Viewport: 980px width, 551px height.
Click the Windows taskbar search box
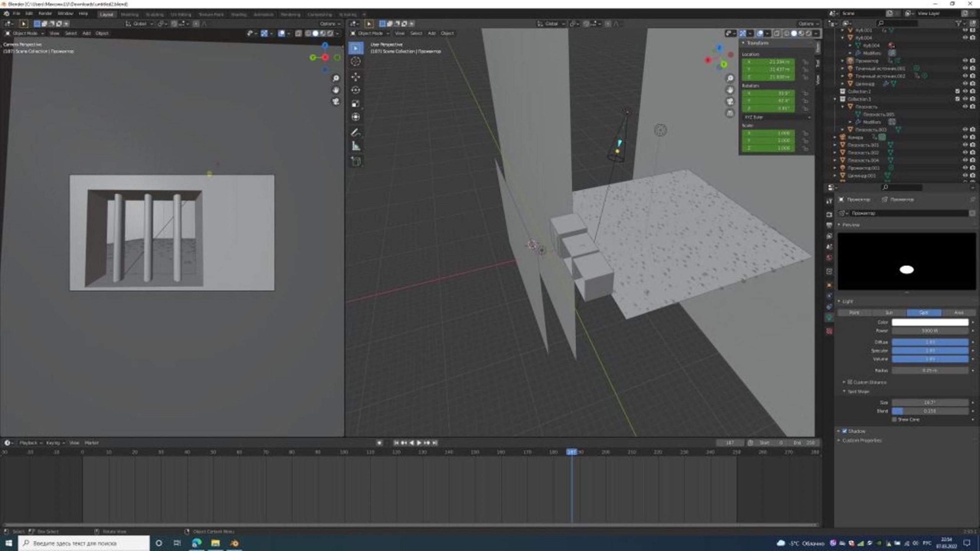pyautogui.click(x=84, y=543)
